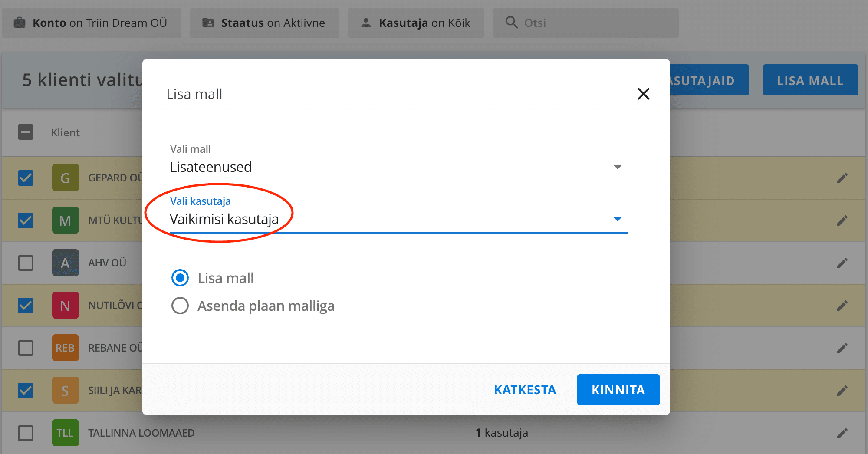868x454 pixels.
Task: Open the Vali mall dropdown showing Lisateenused
Action: [399, 167]
